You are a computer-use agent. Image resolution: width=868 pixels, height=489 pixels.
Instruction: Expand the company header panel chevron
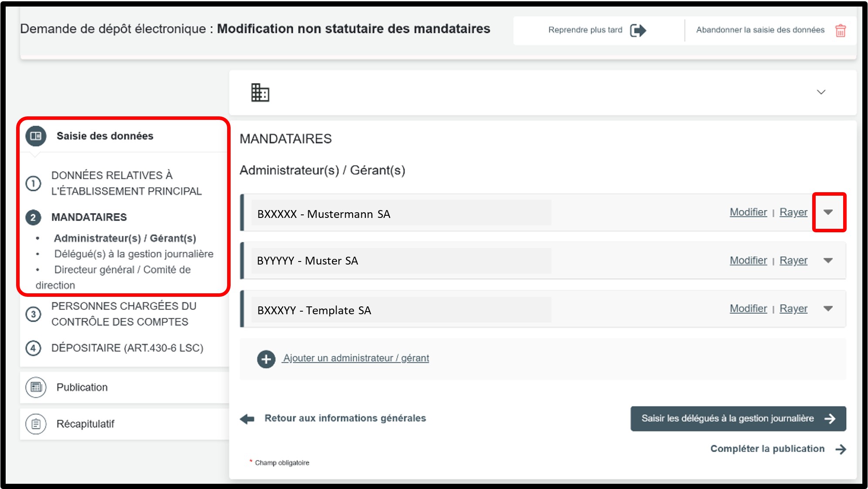[x=821, y=92]
